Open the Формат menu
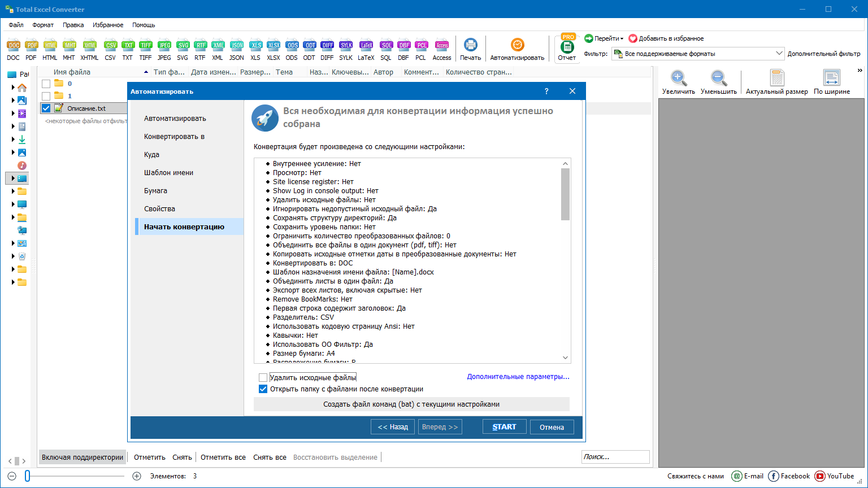 [43, 25]
